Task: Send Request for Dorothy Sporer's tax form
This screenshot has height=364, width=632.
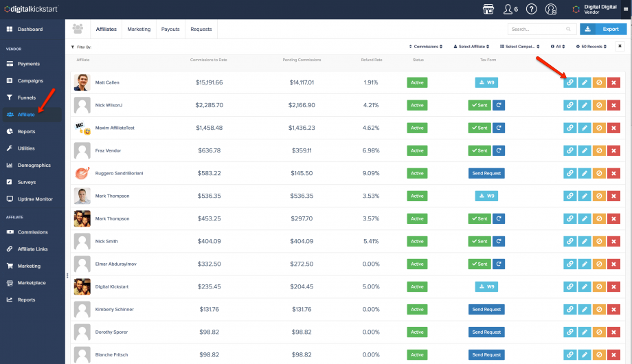Action: (486, 332)
